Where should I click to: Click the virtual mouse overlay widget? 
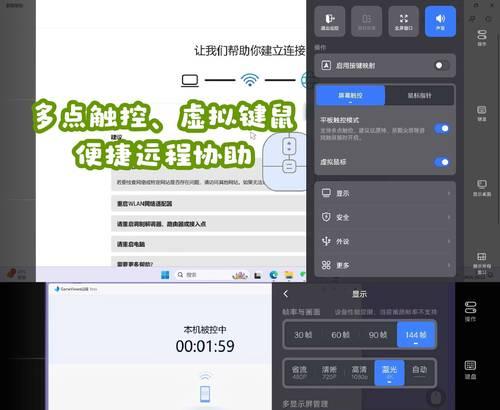[x=285, y=162]
